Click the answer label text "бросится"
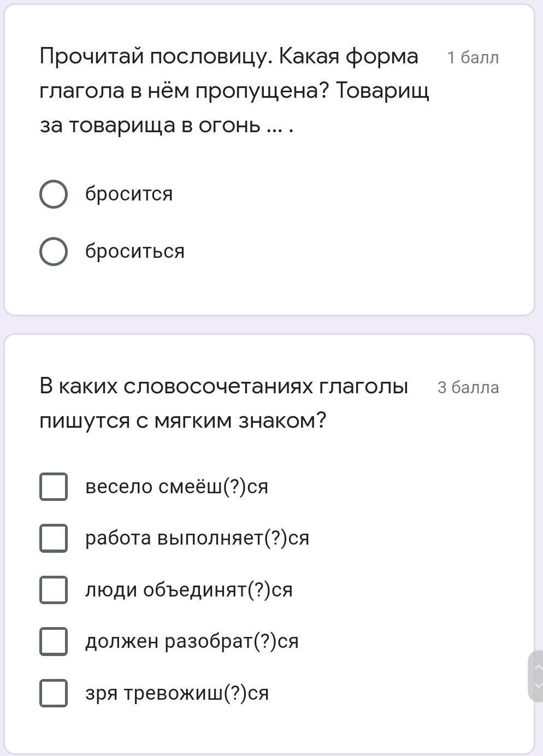 [x=129, y=194]
